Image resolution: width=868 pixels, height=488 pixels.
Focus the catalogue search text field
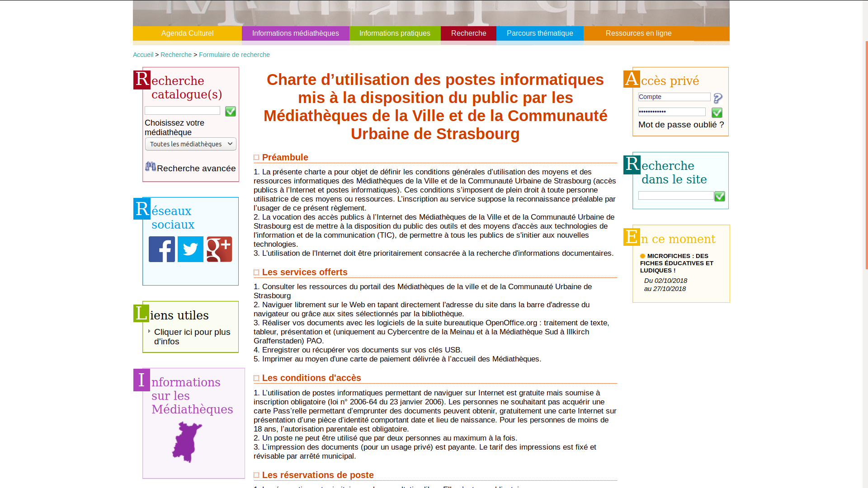coord(182,111)
